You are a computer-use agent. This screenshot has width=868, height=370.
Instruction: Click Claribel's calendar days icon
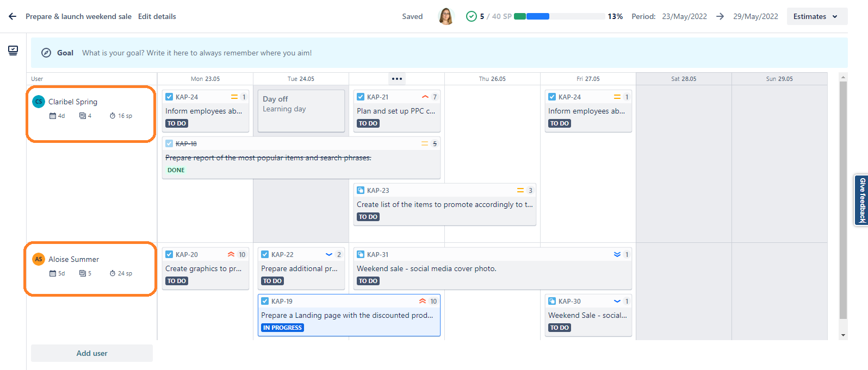pyautogui.click(x=53, y=116)
